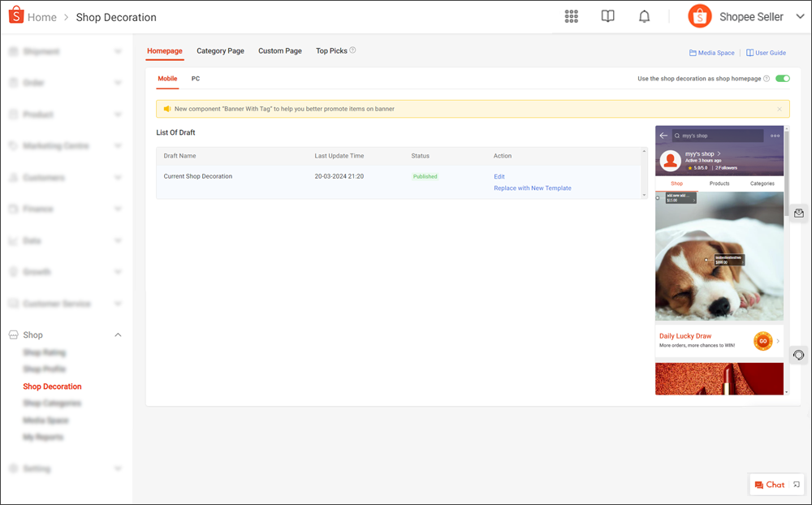Image resolution: width=812 pixels, height=505 pixels.
Task: Click the myy's shop search field in preview
Action: (718, 136)
